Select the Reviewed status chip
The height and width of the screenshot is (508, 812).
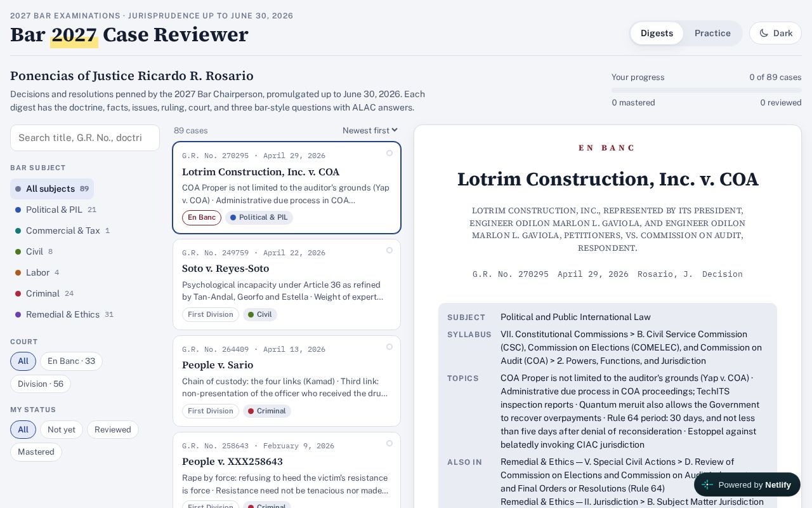pyautogui.click(x=113, y=430)
